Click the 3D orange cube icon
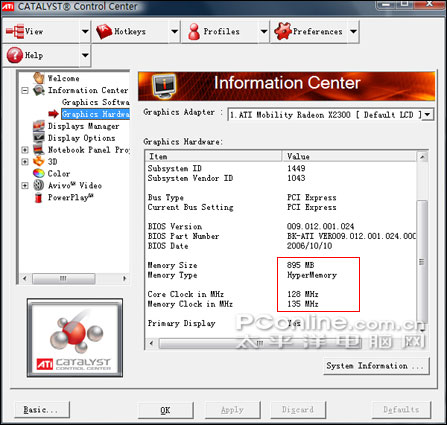This screenshot has width=447, height=425. tap(39, 161)
